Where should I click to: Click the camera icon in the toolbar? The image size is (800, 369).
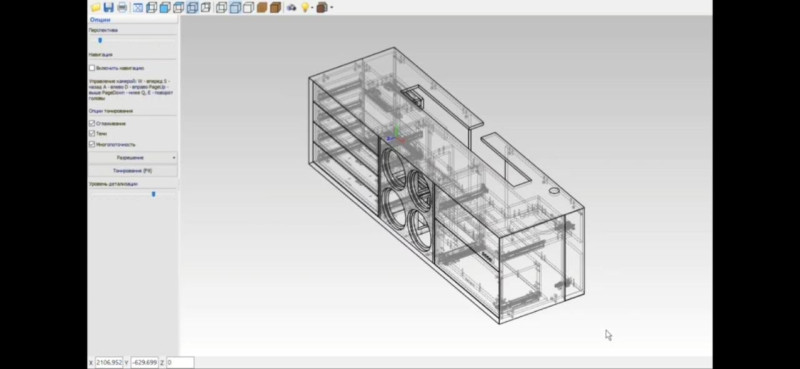click(291, 8)
